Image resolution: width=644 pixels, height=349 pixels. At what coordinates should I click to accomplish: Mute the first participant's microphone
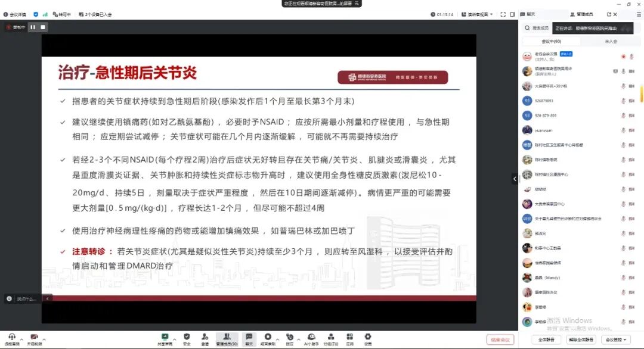631,57
